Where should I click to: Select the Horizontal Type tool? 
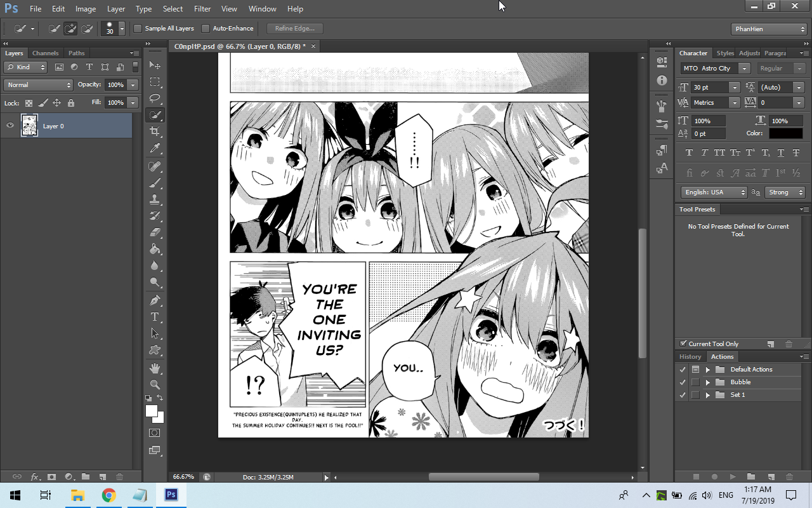pyautogui.click(x=155, y=316)
